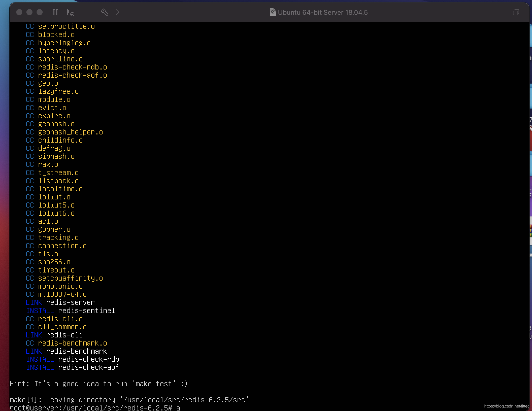Click the 'LINK redis-server' output line
532x411 pixels.
coord(60,302)
